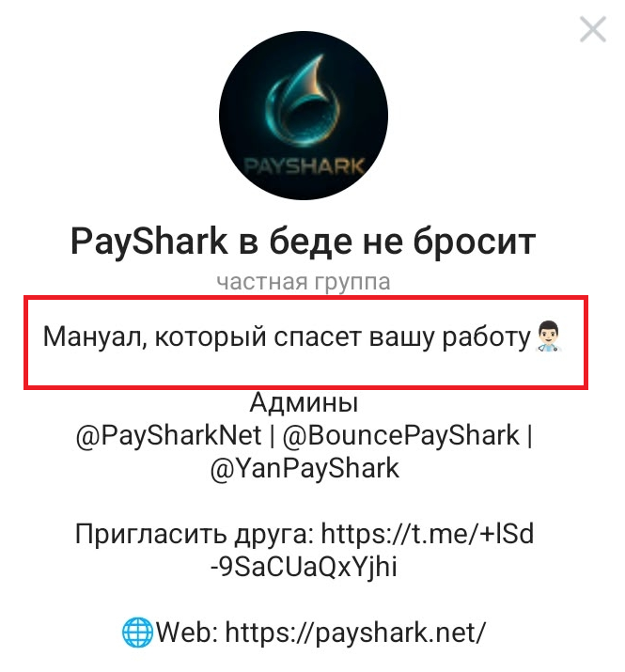Viewport: 625px width, 672px height.
Task: Click the Админы heading
Action: click(304, 403)
